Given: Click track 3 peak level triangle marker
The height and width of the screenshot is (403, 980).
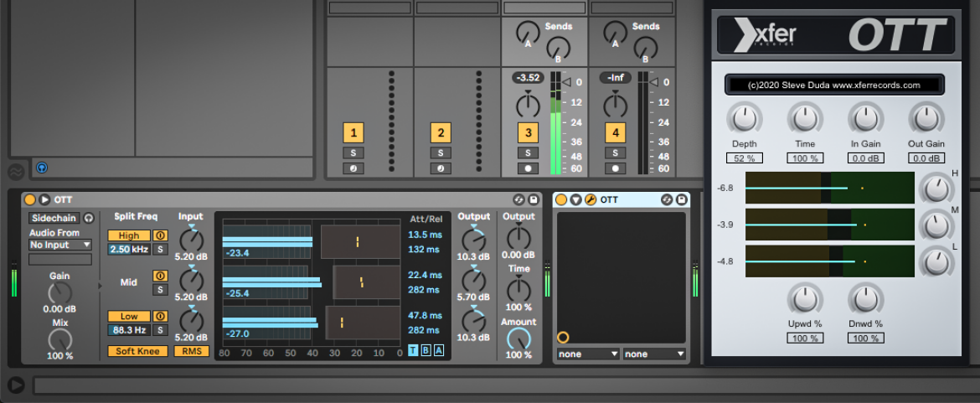Looking at the screenshot, I should tap(566, 82).
